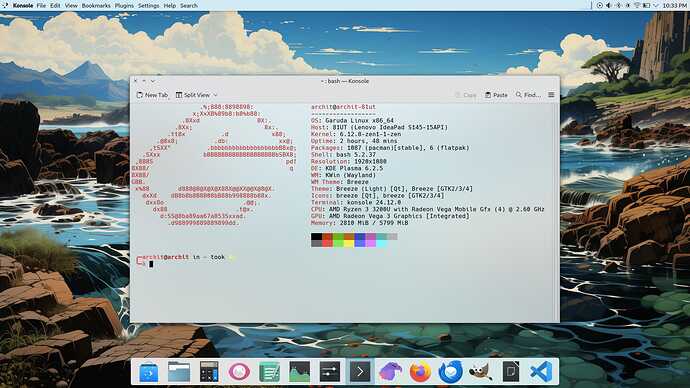The width and height of the screenshot is (690, 388).
Task: Click the 10:33 PM clock
Action: coord(674,6)
